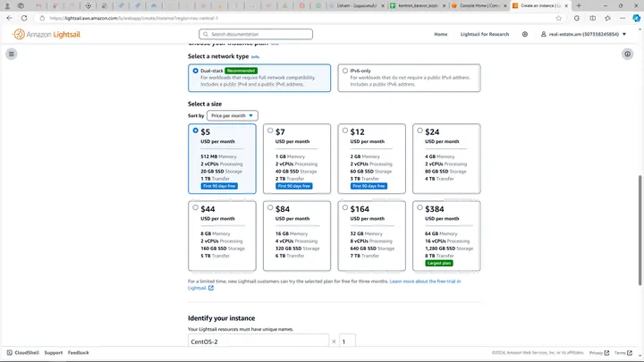
Task: Click the browser back arrow
Action: tap(9, 17)
